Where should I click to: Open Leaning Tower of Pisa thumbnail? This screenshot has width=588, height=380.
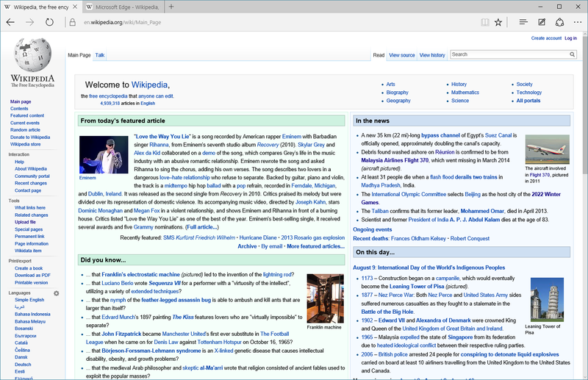547,299
